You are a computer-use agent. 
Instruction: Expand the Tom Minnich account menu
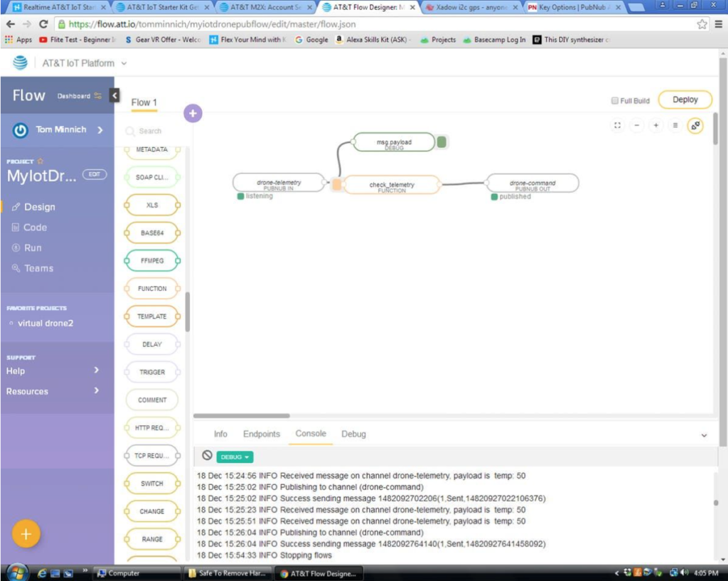pyautogui.click(x=100, y=129)
